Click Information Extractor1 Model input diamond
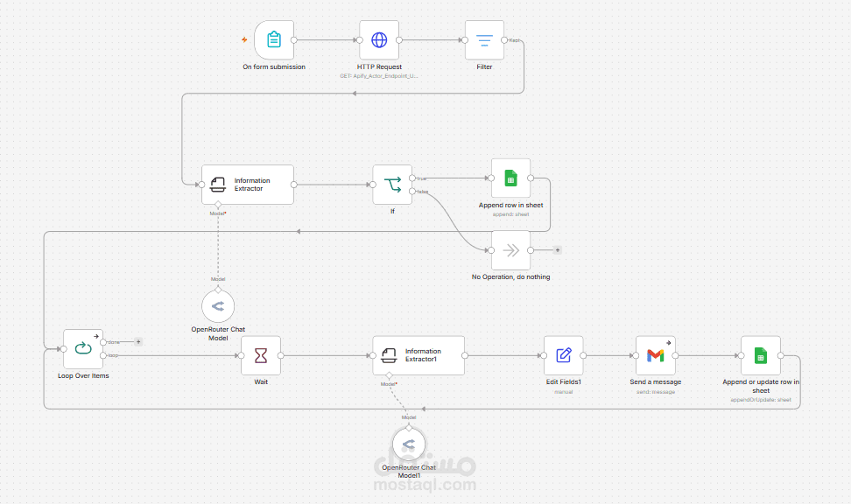Image resolution: width=851 pixels, height=504 pixels. click(x=389, y=375)
